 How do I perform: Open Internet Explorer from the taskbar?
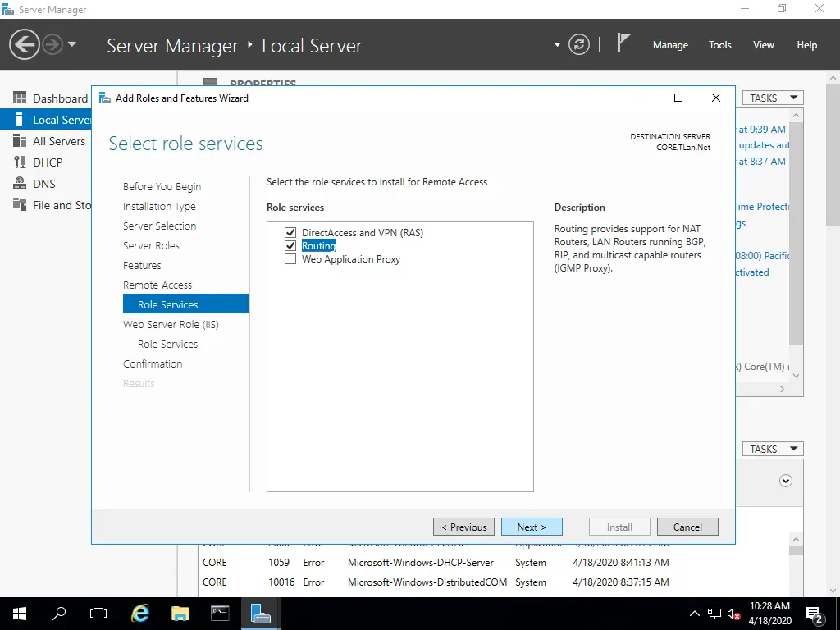(141, 613)
